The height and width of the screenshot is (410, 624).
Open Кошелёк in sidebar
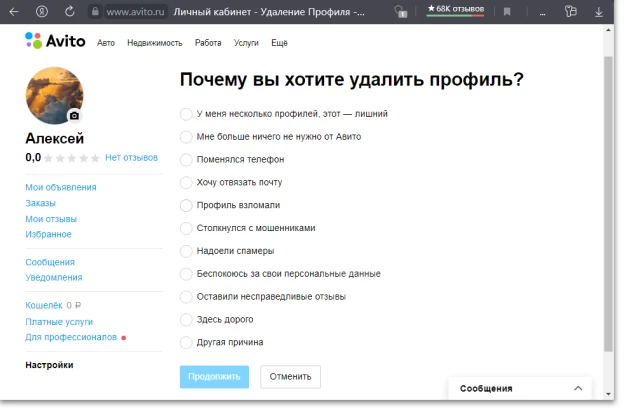click(44, 305)
